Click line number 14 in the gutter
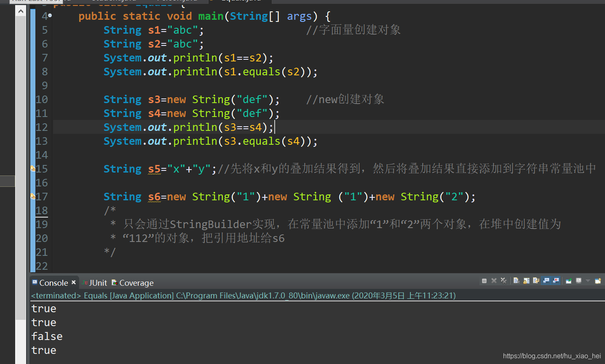Viewport: 605px width, 364px height. point(42,155)
